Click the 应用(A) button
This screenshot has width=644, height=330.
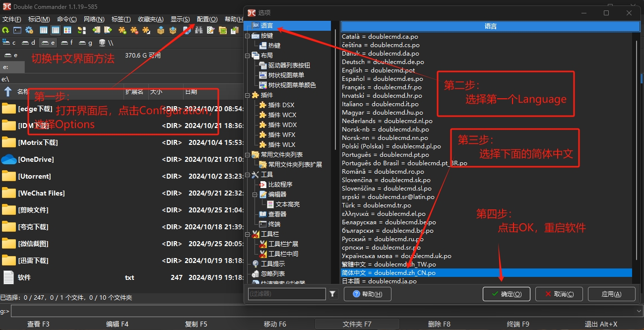(x=612, y=294)
